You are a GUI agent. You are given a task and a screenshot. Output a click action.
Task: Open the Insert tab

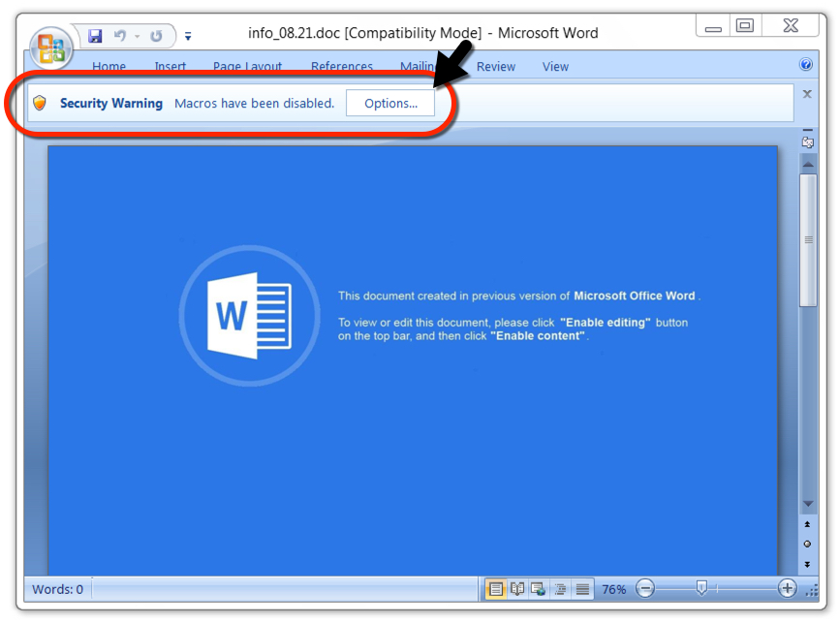click(x=171, y=67)
